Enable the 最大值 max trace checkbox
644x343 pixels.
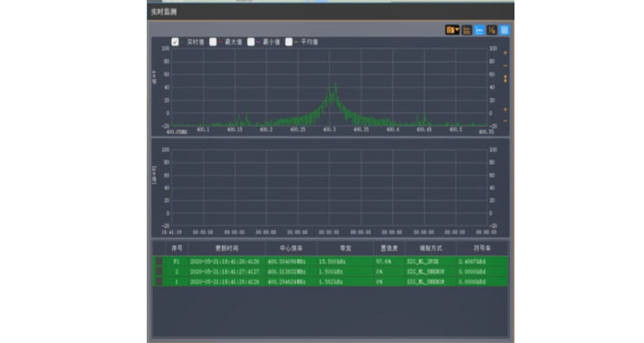click(213, 42)
